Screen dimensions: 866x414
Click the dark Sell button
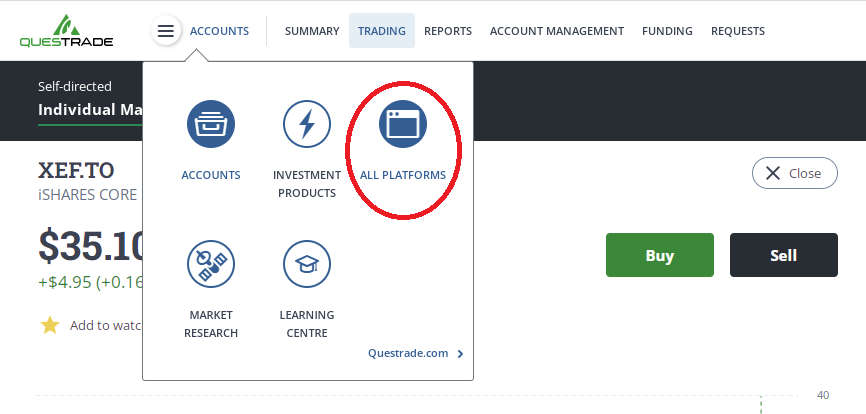click(784, 255)
